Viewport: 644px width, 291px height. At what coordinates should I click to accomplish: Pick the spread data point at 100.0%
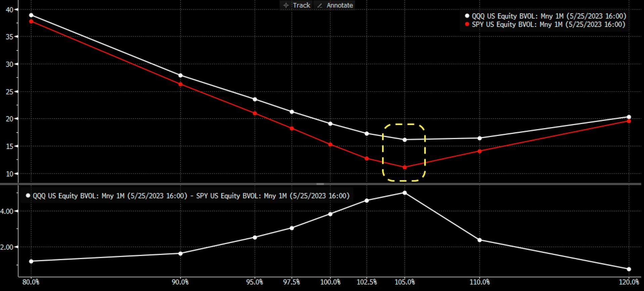coord(330,214)
